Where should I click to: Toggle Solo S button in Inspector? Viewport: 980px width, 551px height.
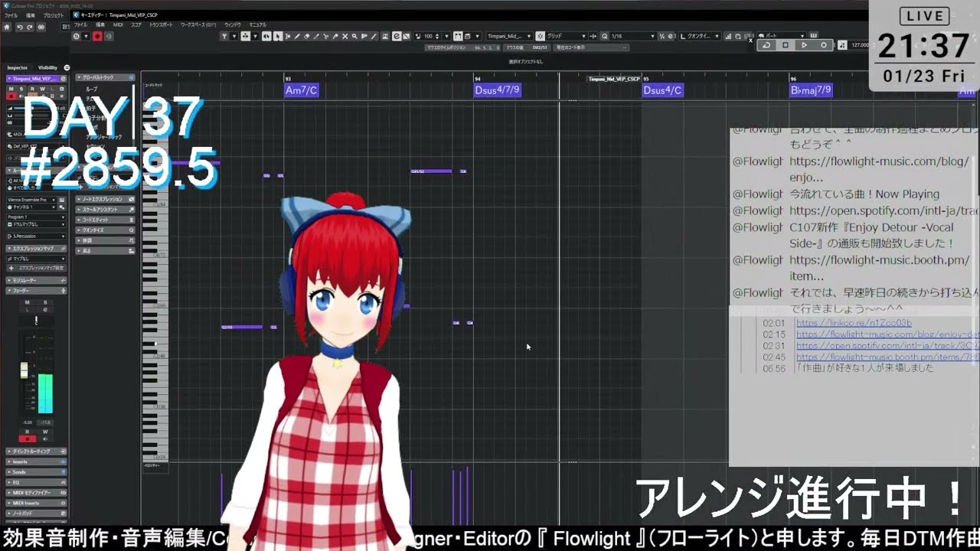tap(21, 89)
